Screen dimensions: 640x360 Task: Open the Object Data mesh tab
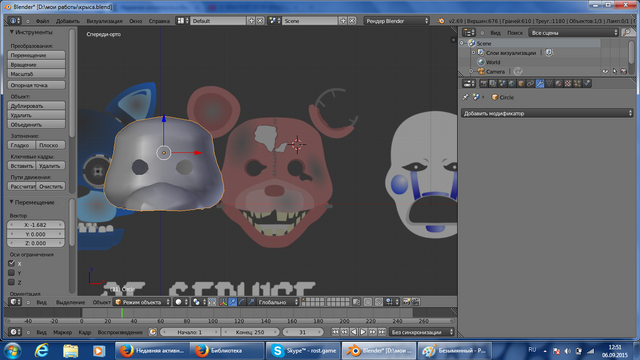(x=549, y=84)
